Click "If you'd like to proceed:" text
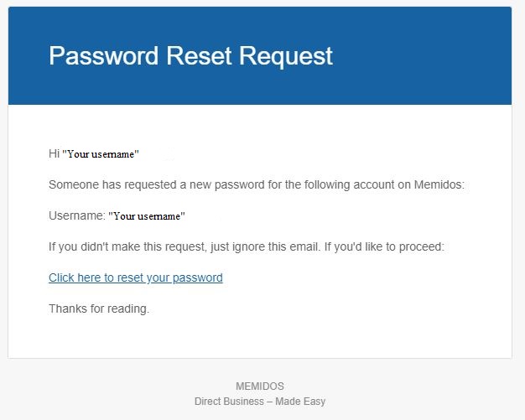Screen dimensions: 525x420 384,247
